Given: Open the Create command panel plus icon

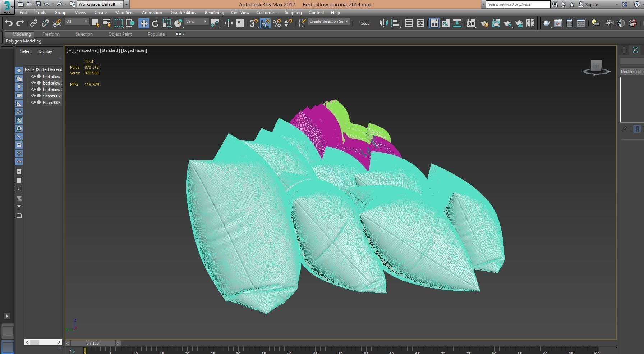Looking at the screenshot, I should coord(624,50).
